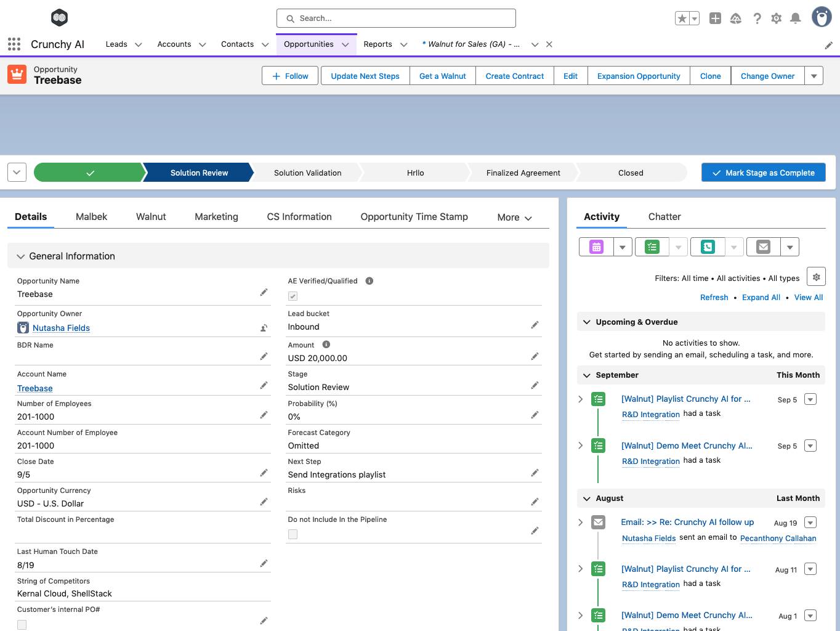Screen dimensions: 840x631
Task: Open the Global Actions plus icon
Action: (715, 18)
